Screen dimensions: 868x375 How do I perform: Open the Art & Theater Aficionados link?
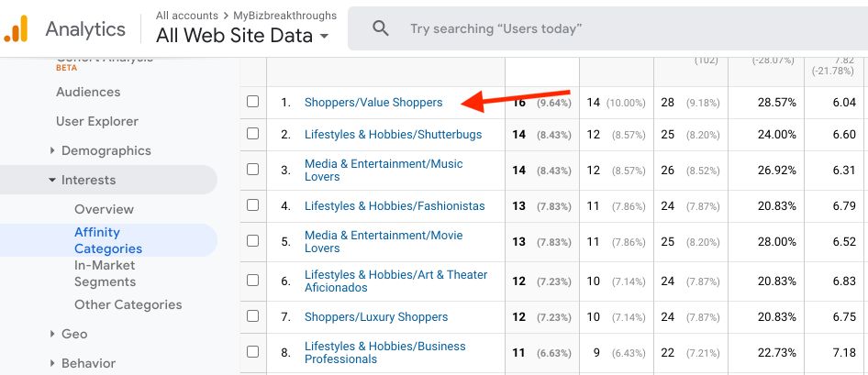point(395,281)
